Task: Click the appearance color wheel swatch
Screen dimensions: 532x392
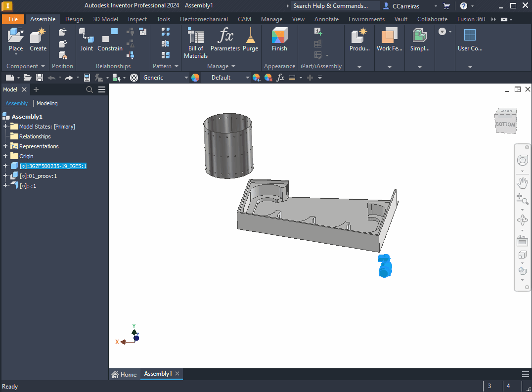Action: coord(195,78)
